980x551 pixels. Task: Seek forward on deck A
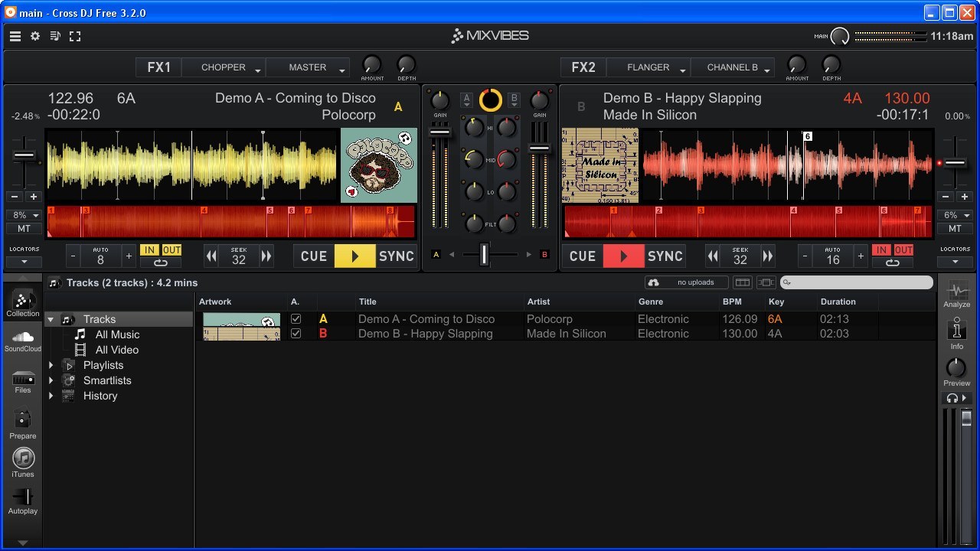tap(266, 256)
